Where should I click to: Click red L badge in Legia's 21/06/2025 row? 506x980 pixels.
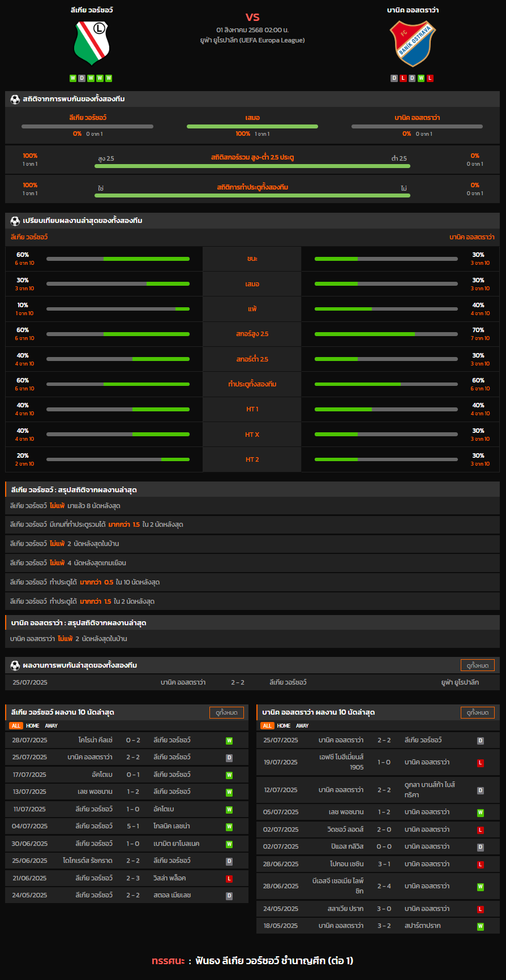pos(229,879)
